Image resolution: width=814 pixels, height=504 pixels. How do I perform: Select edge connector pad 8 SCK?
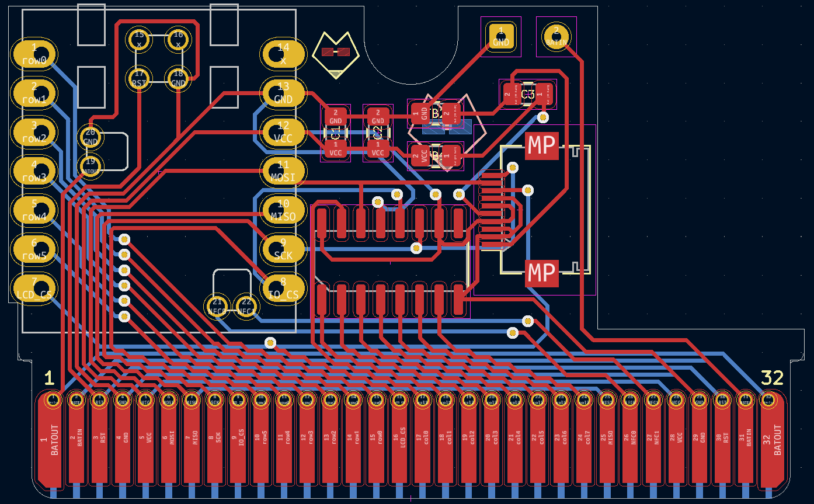(x=214, y=439)
